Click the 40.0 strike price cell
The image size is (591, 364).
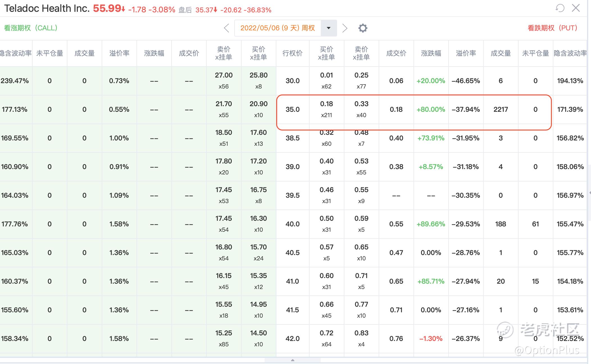[292, 224]
